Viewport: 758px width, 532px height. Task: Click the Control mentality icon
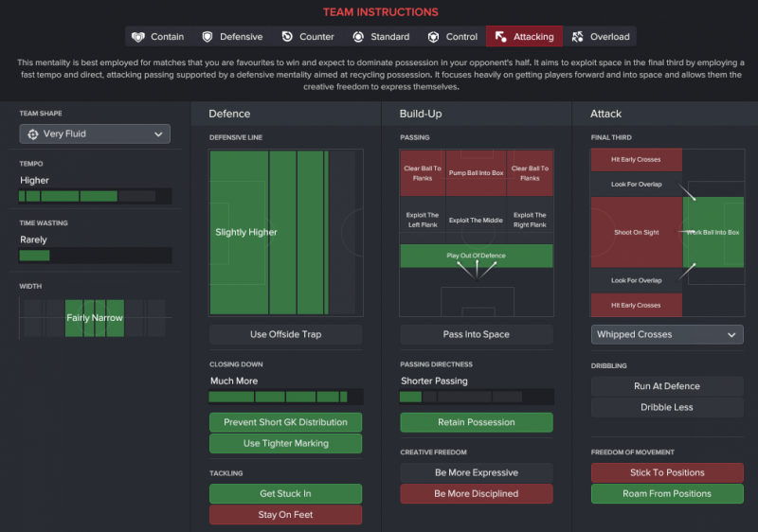[434, 37]
